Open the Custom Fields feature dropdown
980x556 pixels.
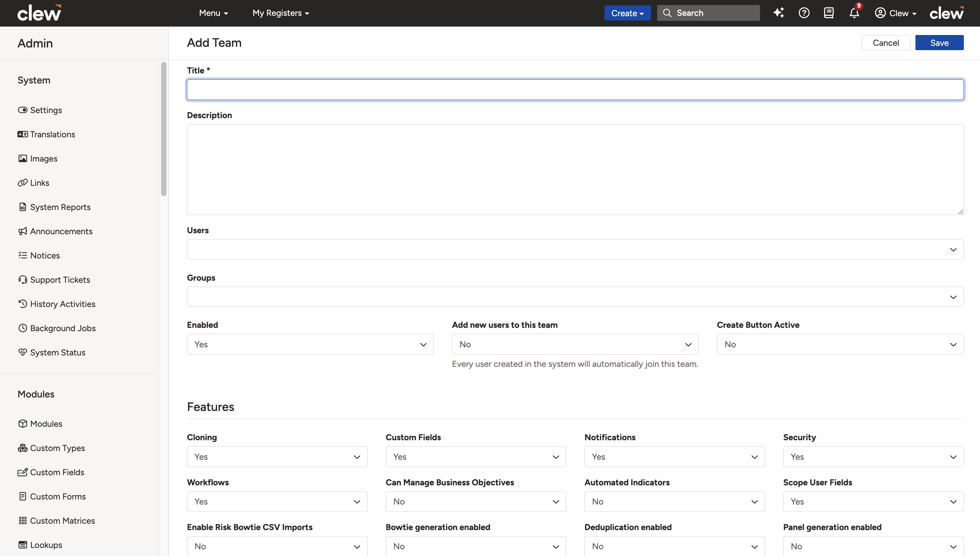476,457
